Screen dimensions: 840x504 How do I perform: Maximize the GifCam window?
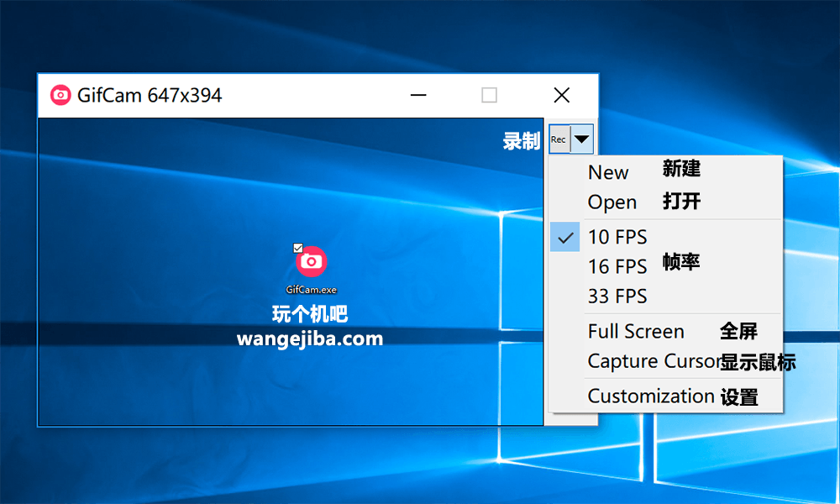(x=489, y=95)
